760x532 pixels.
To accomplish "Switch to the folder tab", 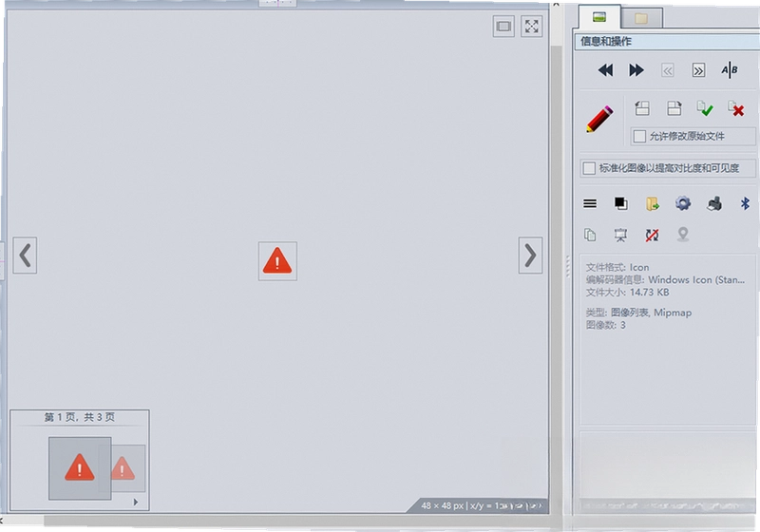I will pyautogui.click(x=641, y=18).
